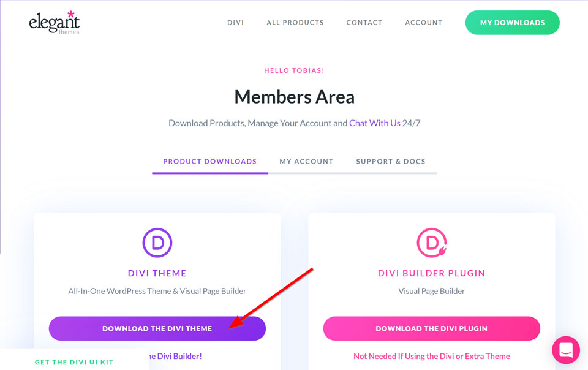Open the DIVI navigation item
588x370 pixels.
click(235, 23)
